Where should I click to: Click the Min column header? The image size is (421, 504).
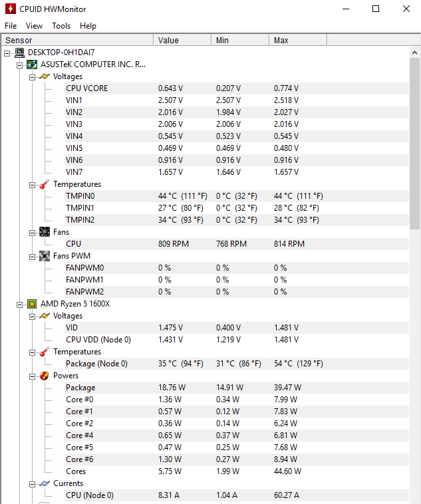coord(240,40)
